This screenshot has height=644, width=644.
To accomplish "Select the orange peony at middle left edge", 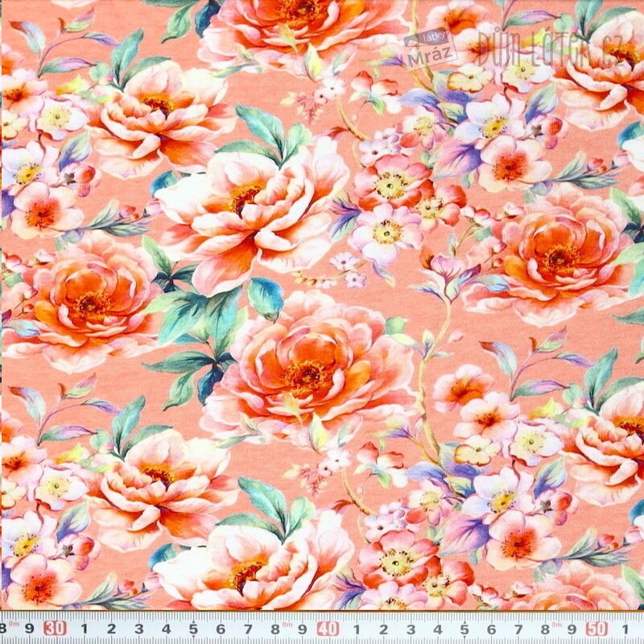I will tap(89, 302).
